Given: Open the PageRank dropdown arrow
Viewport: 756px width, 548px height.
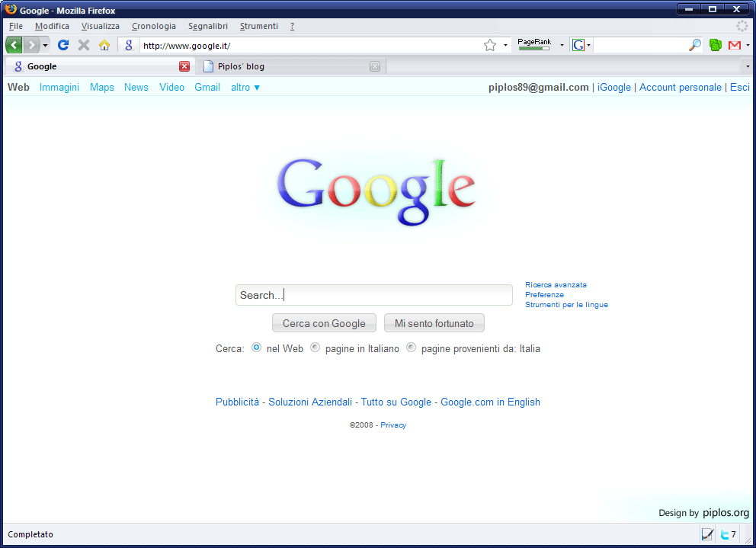Looking at the screenshot, I should (562, 45).
